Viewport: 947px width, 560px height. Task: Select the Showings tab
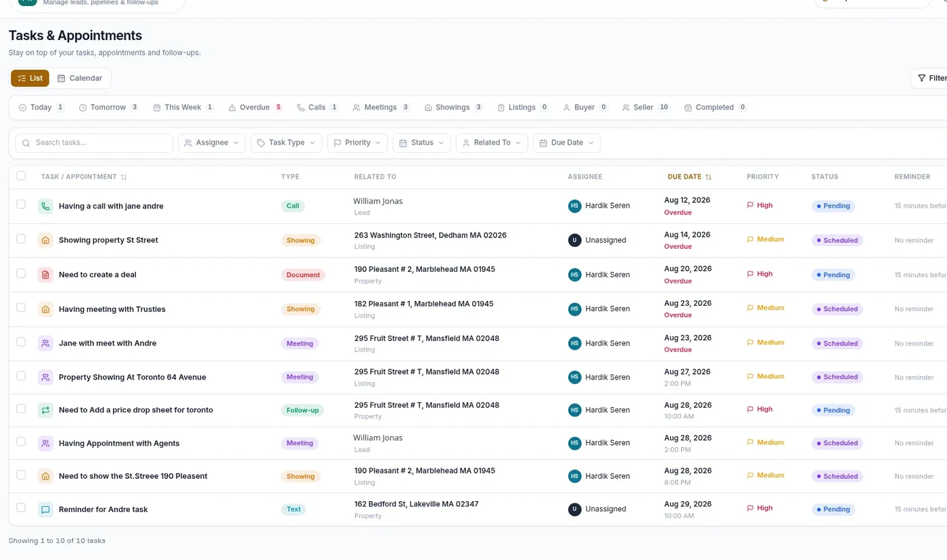point(453,108)
